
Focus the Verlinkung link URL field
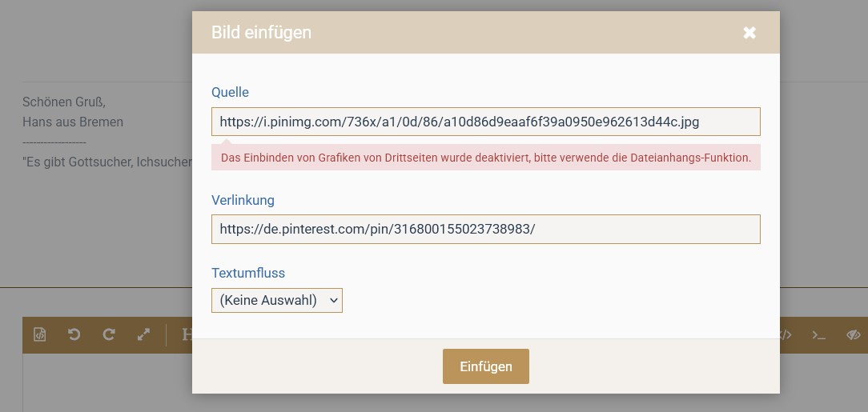[x=485, y=229]
